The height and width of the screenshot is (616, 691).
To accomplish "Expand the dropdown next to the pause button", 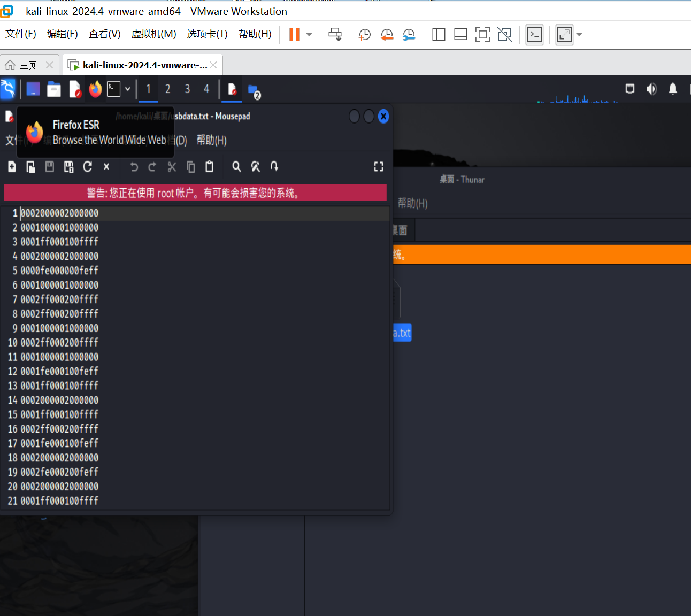I will pyautogui.click(x=309, y=35).
